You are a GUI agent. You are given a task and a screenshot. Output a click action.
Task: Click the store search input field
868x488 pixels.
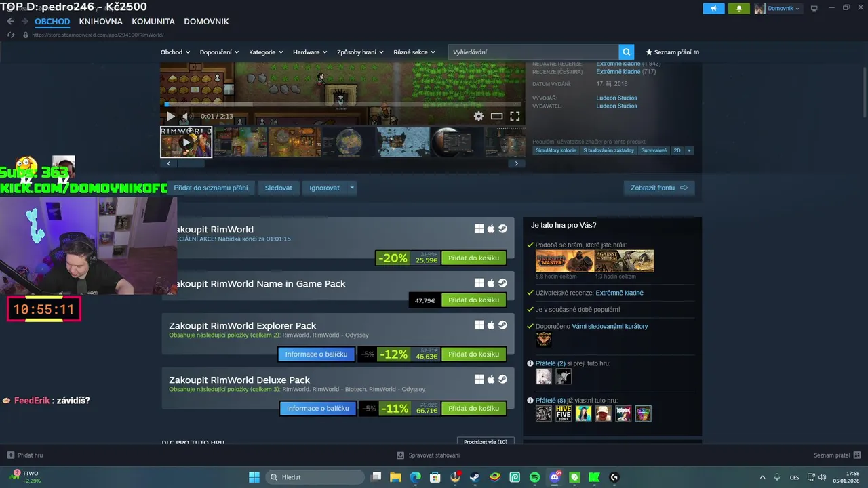[x=533, y=52]
